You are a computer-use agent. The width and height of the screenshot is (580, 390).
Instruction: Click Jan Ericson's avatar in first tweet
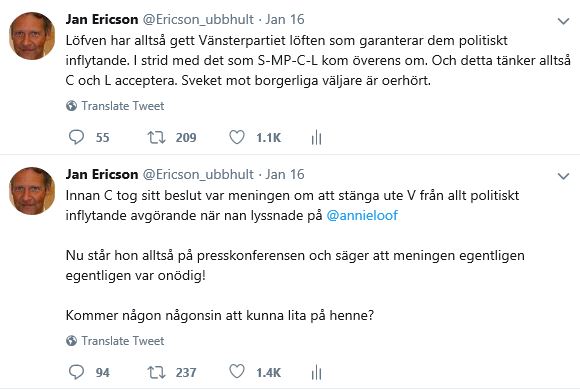tap(32, 36)
